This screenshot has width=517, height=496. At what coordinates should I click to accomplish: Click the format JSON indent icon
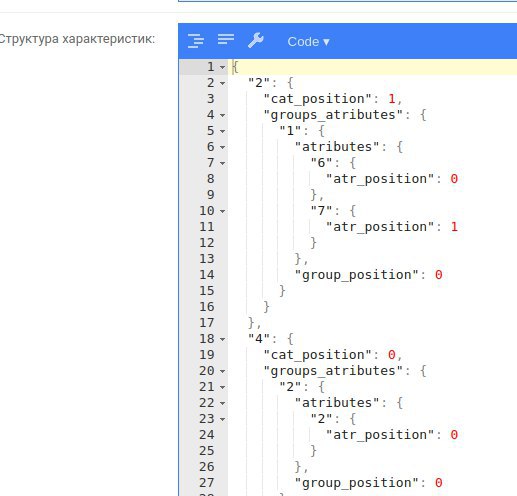click(x=196, y=41)
